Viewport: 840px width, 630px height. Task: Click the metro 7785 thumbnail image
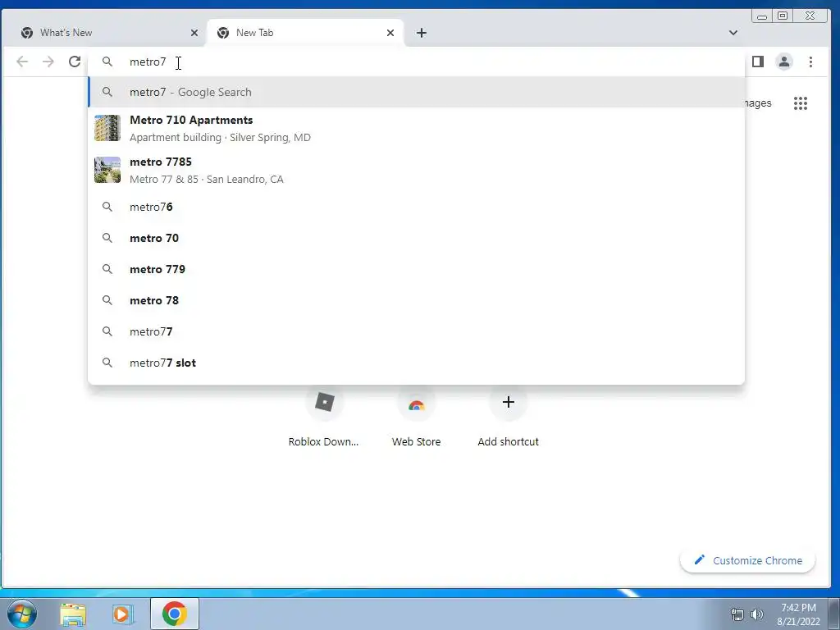click(107, 170)
